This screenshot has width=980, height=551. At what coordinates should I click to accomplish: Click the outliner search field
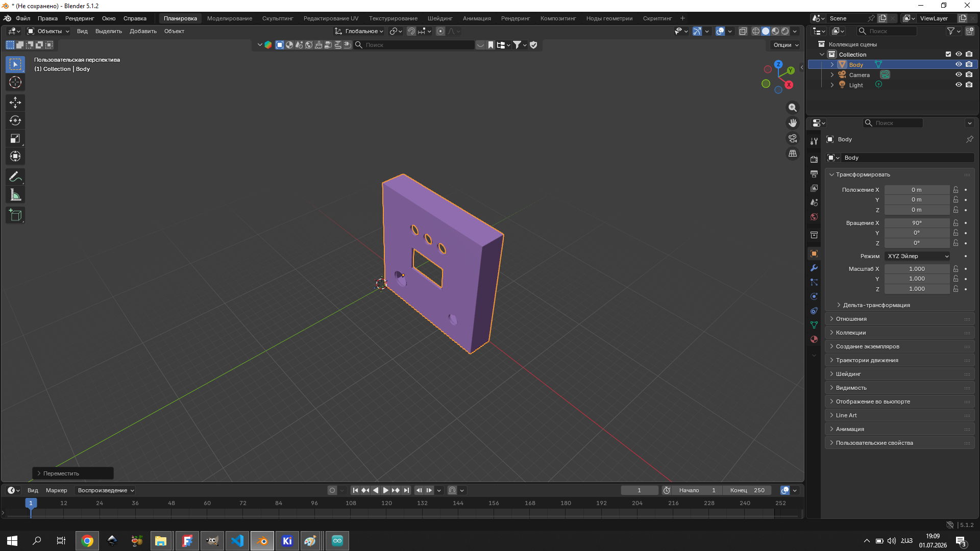tap(887, 31)
